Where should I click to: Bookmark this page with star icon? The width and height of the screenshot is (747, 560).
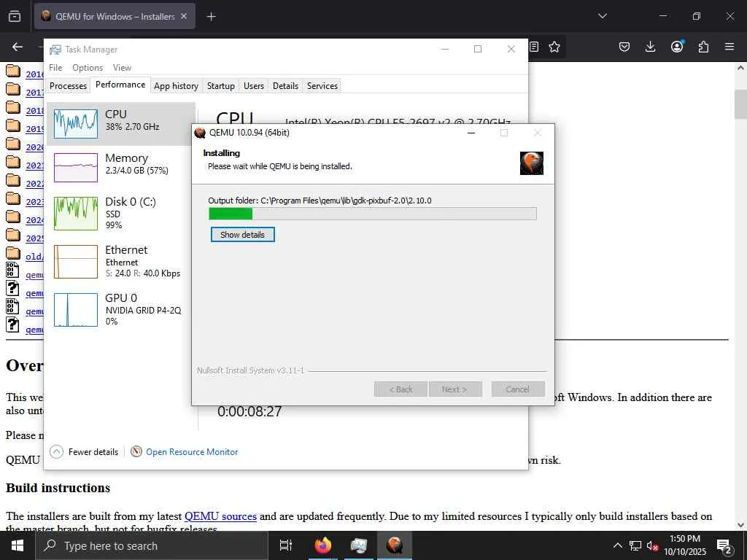tap(554, 47)
